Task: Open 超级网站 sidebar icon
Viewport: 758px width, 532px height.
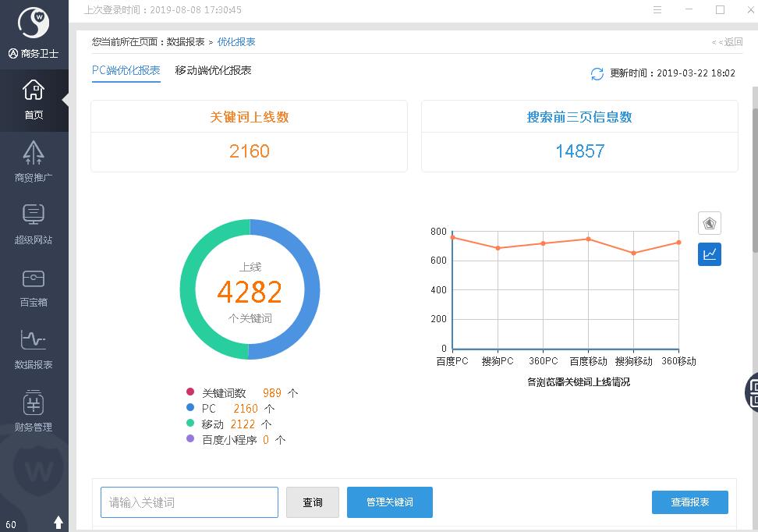Action: tap(34, 223)
